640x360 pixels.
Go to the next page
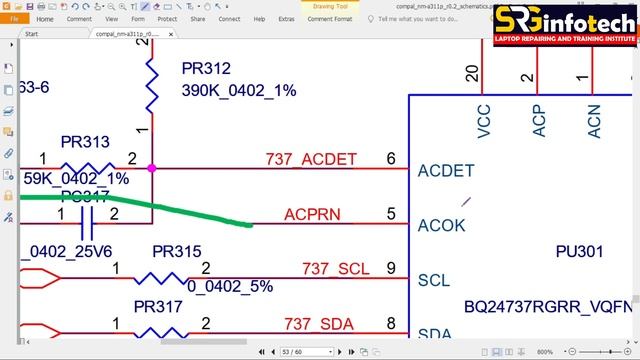click(340, 352)
